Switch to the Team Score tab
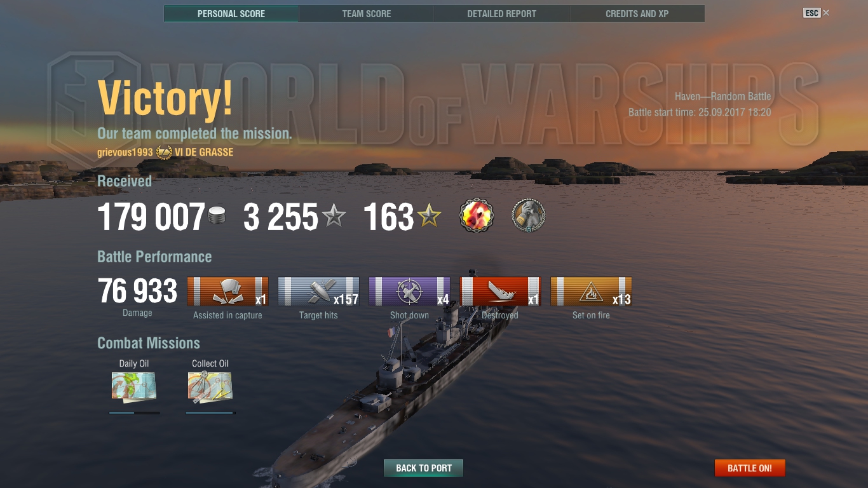Viewport: 868px width, 488px height. [367, 13]
